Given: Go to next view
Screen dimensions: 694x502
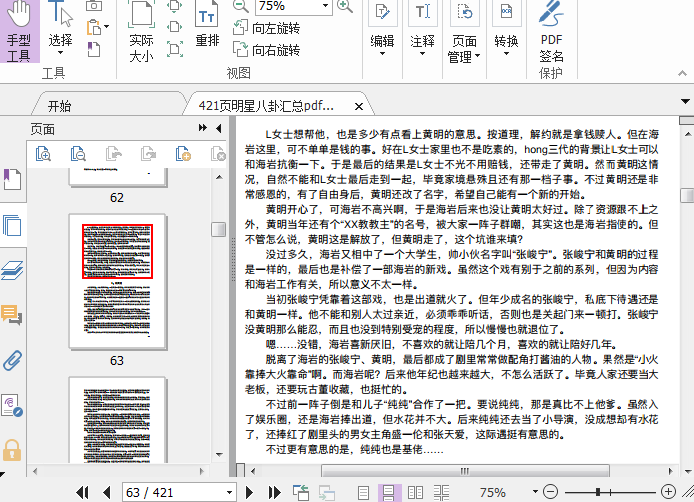Looking at the screenshot, I should [327, 493].
